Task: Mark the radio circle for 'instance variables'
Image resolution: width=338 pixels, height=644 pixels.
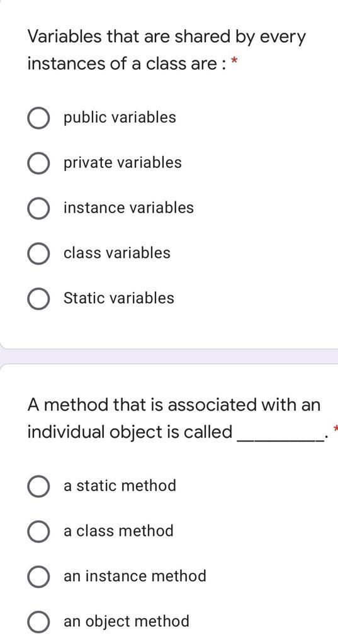Action: 39,209
